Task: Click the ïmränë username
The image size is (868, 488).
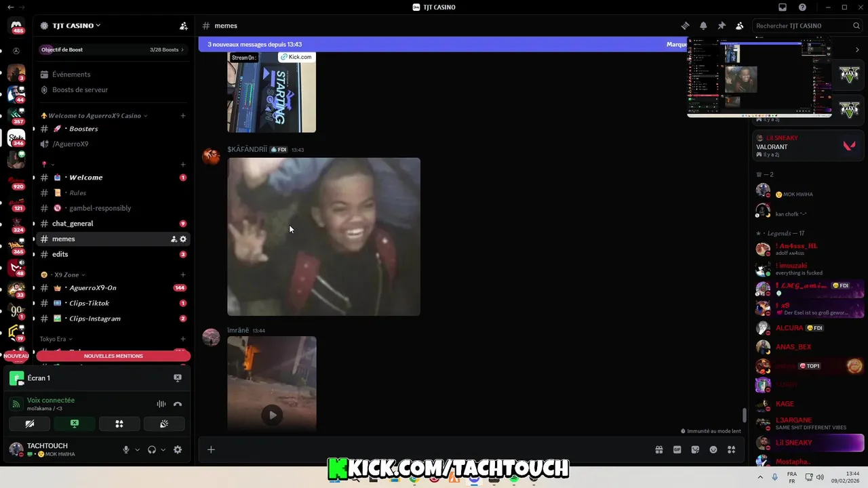Action: click(238, 330)
